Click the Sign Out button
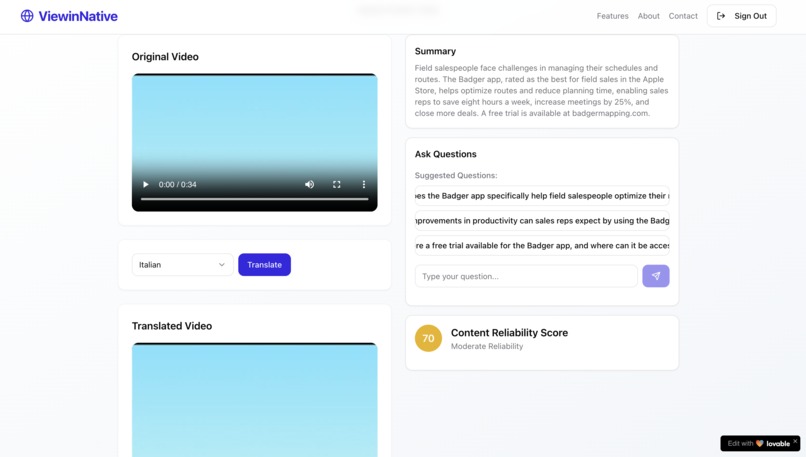This screenshot has height=457, width=806. pos(741,16)
